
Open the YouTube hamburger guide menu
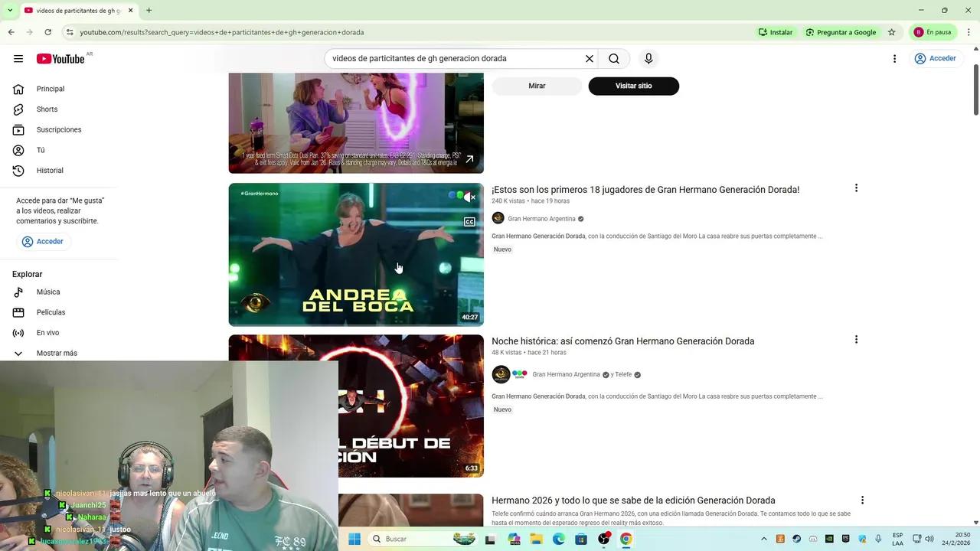18,59
